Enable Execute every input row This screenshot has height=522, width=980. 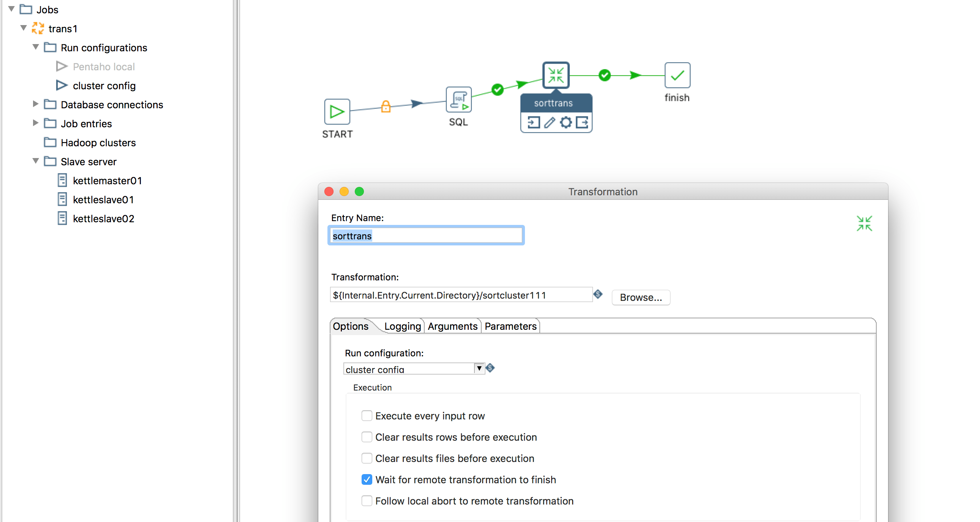pyautogui.click(x=366, y=416)
